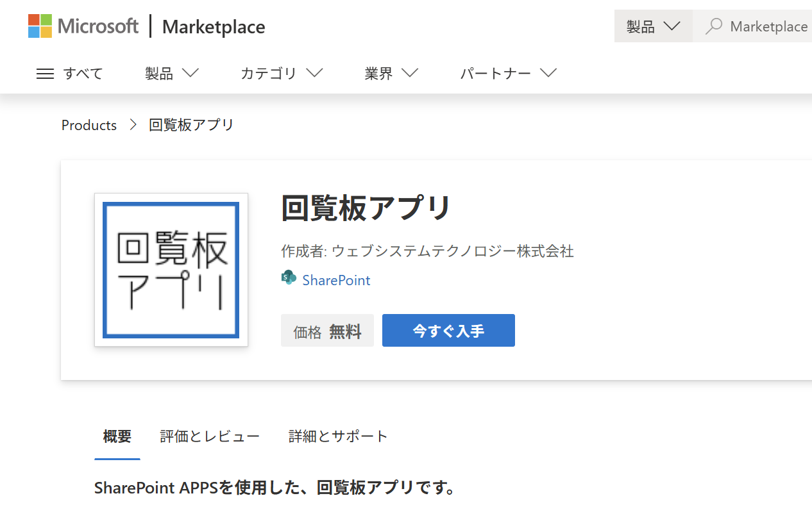Switch to 評価とレビュー tab

click(x=210, y=436)
